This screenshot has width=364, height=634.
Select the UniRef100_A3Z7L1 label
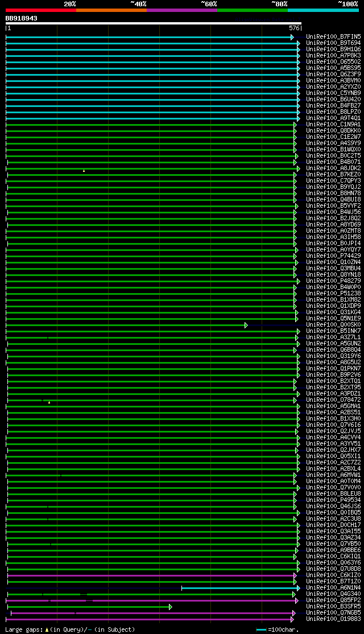point(333,337)
